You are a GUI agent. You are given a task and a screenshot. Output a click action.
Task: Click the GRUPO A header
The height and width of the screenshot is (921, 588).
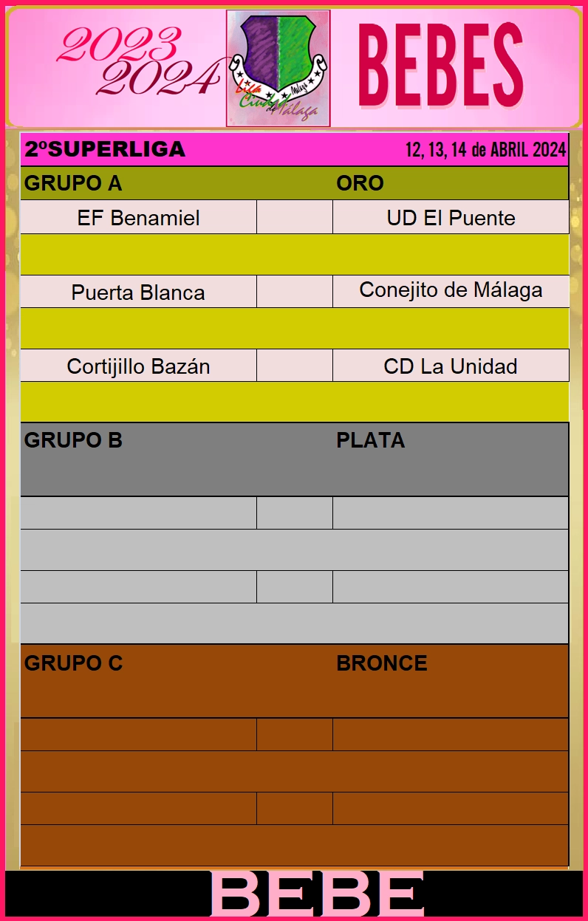pos(73,183)
